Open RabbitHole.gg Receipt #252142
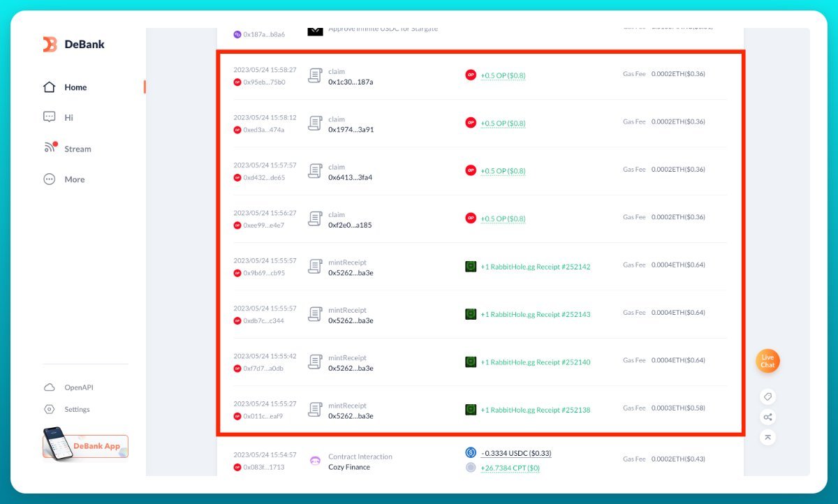The width and height of the screenshot is (838, 504). coord(536,267)
